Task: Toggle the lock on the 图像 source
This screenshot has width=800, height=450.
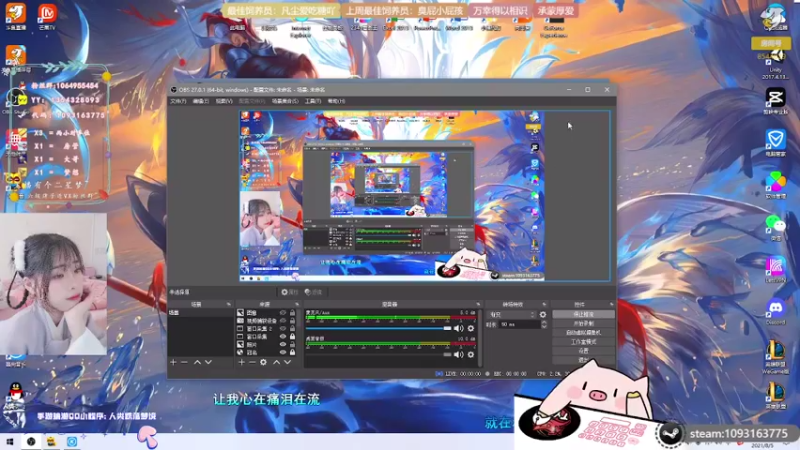Action: [x=292, y=313]
